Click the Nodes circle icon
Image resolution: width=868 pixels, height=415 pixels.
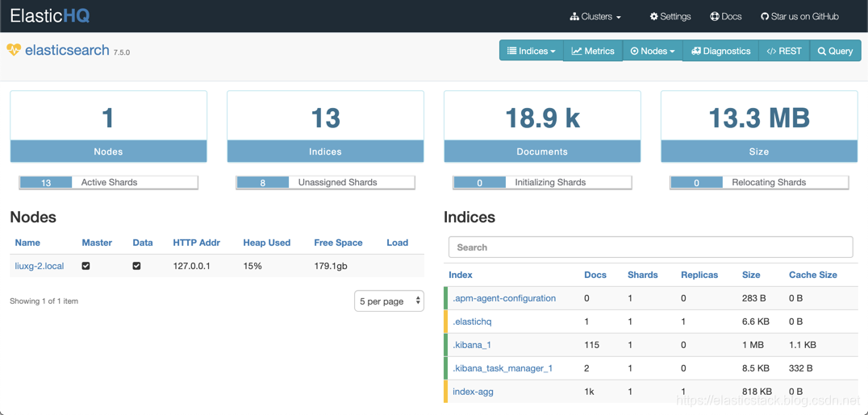click(x=634, y=51)
